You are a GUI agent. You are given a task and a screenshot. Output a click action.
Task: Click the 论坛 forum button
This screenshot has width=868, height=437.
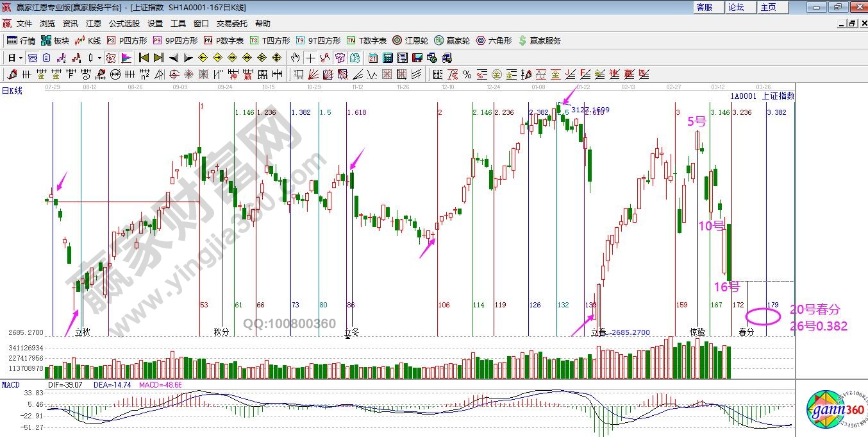click(x=736, y=7)
